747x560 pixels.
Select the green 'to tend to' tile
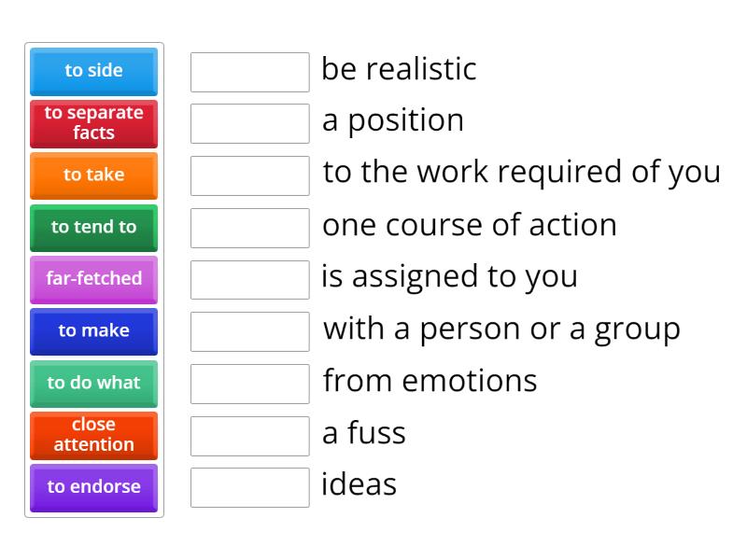93,227
